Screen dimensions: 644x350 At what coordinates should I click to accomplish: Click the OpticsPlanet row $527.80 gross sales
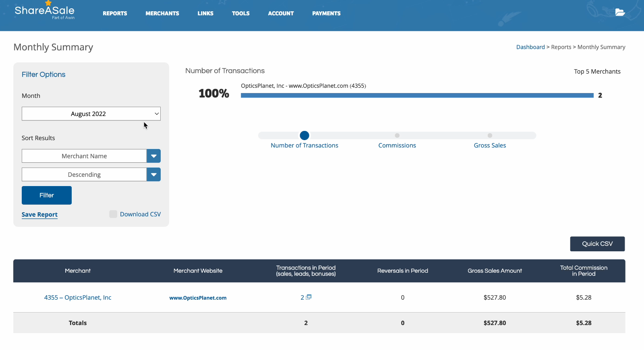[x=495, y=298]
